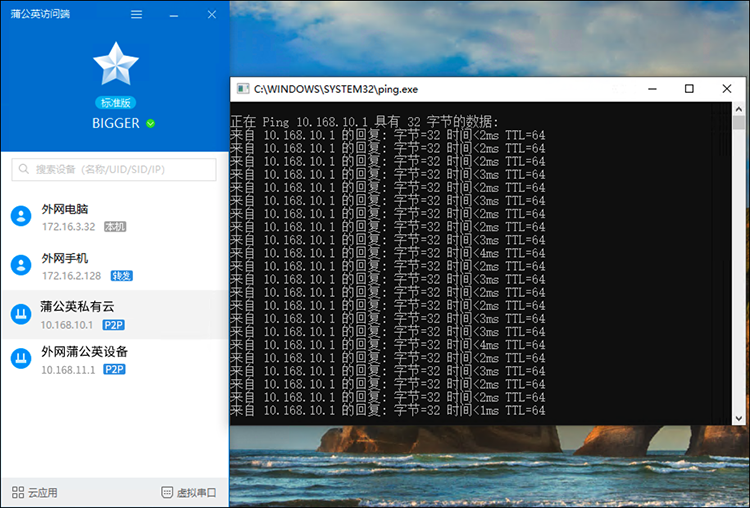Minimize the ping.exe window
This screenshot has width=750, height=508.
[x=652, y=89]
